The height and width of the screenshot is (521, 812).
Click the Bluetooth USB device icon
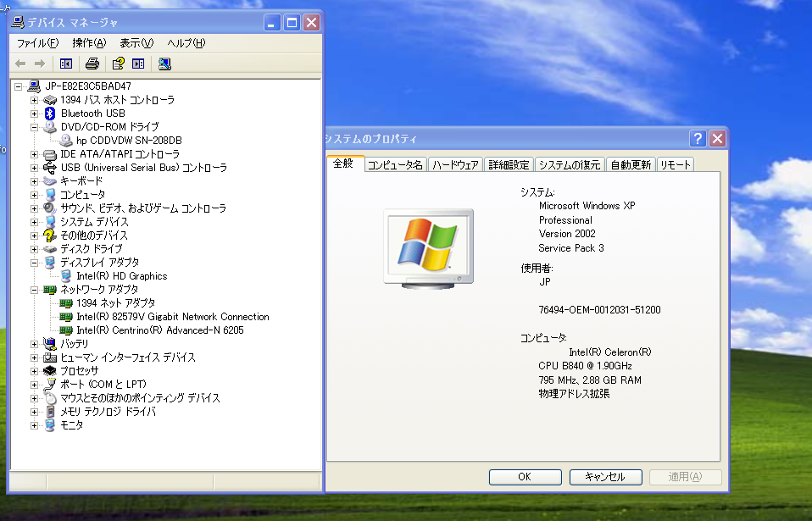50,114
